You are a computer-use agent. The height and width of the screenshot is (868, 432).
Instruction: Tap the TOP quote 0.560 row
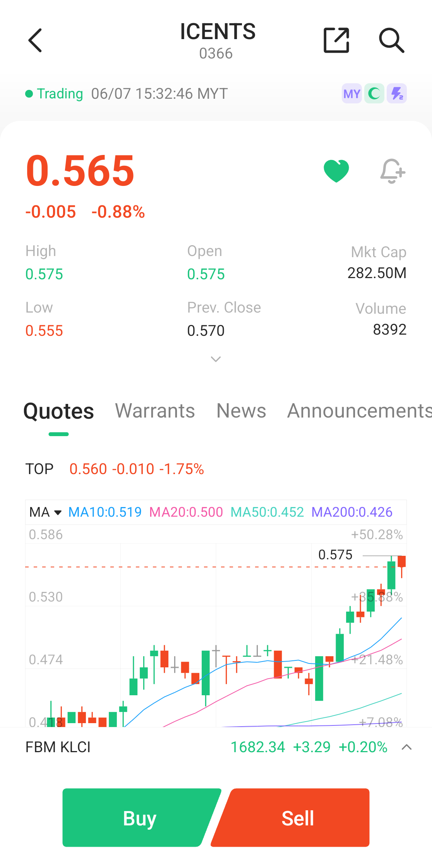tap(115, 469)
